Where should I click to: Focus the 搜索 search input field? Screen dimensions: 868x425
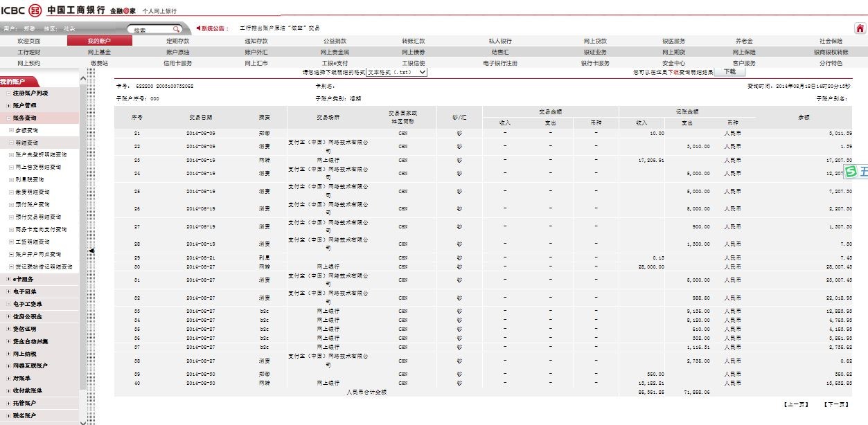click(x=151, y=30)
